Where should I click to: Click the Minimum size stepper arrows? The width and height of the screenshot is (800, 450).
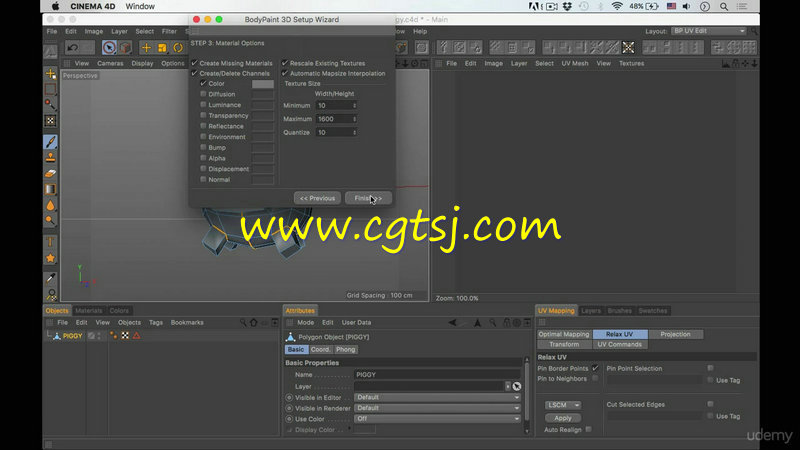tap(355, 106)
